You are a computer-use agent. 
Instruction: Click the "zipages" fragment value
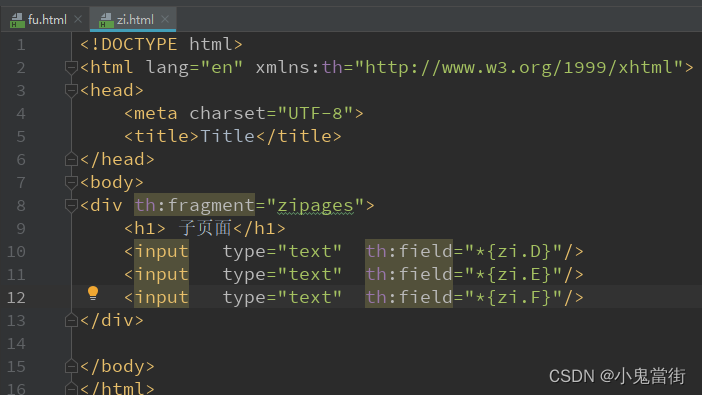(316, 206)
